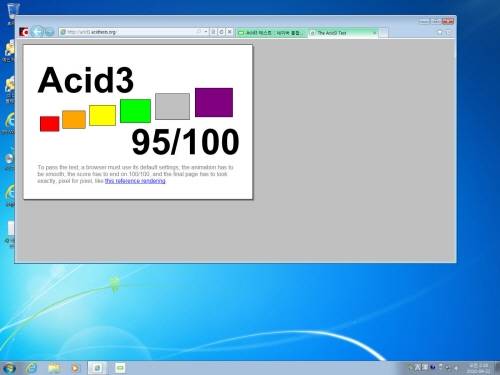This screenshot has height=375, width=500.
Task: Open Windows Media Player on taskbar
Action: pyautogui.click(x=75, y=368)
